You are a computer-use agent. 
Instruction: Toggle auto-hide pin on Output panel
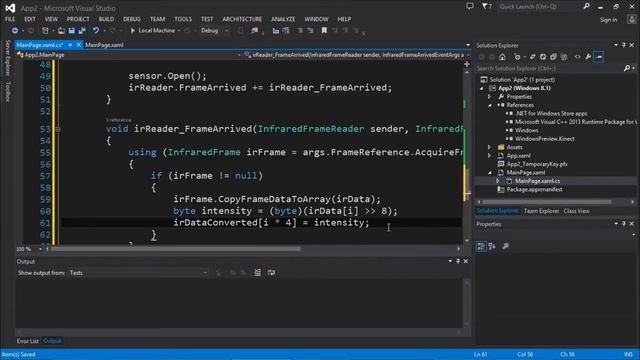458,261
